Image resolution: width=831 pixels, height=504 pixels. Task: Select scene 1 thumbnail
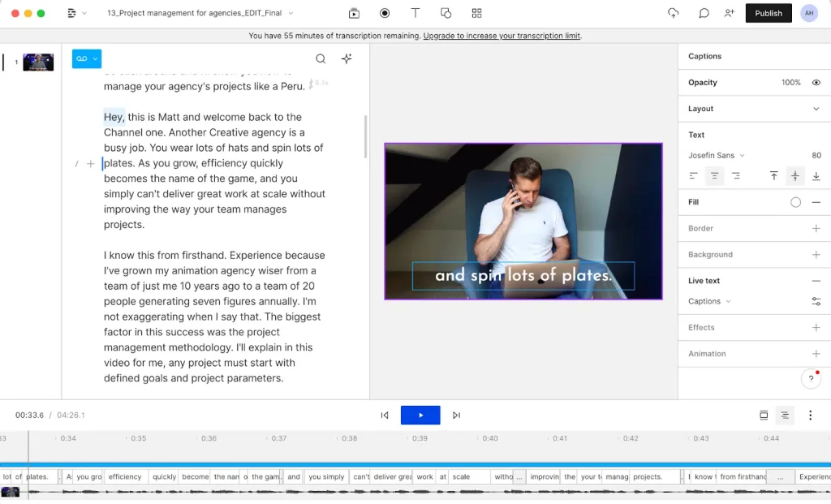click(x=38, y=62)
